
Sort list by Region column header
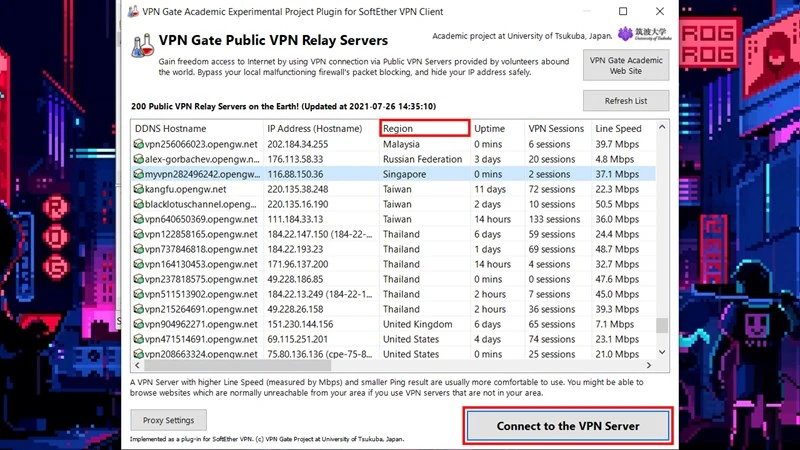coord(424,129)
